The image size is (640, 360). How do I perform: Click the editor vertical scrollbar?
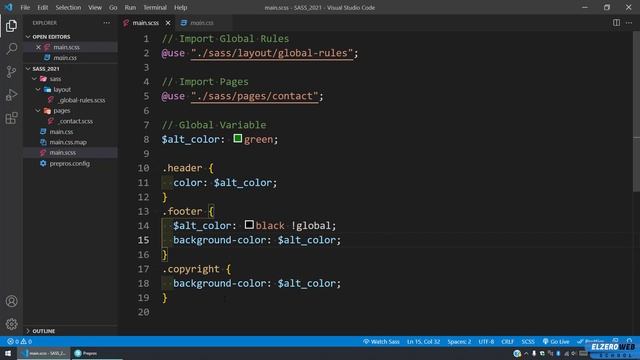tap(636, 110)
